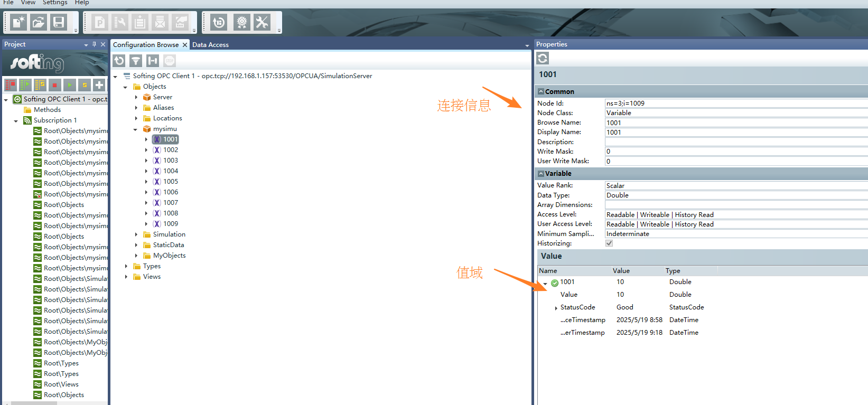Open the document tab list dropdown arrow

527,45
